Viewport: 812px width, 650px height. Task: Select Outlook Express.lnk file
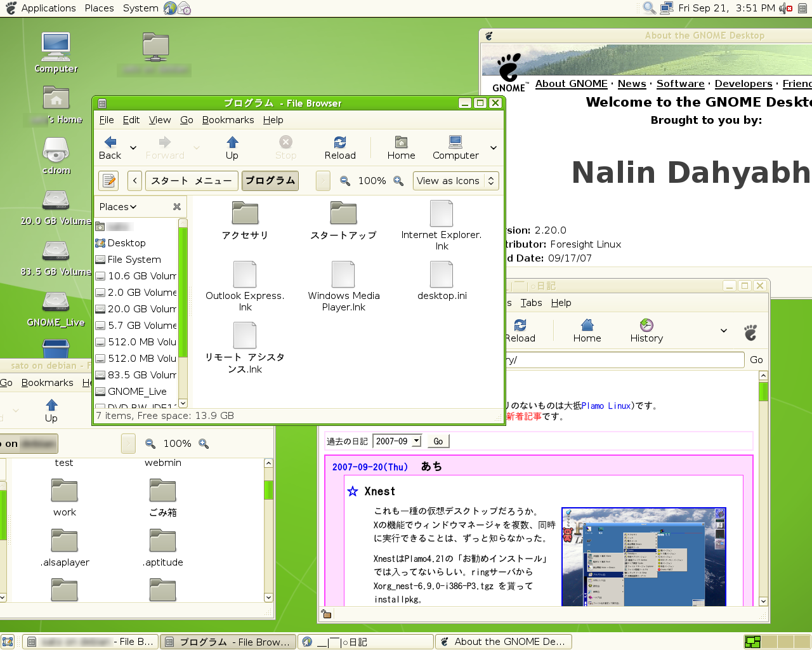(x=245, y=274)
